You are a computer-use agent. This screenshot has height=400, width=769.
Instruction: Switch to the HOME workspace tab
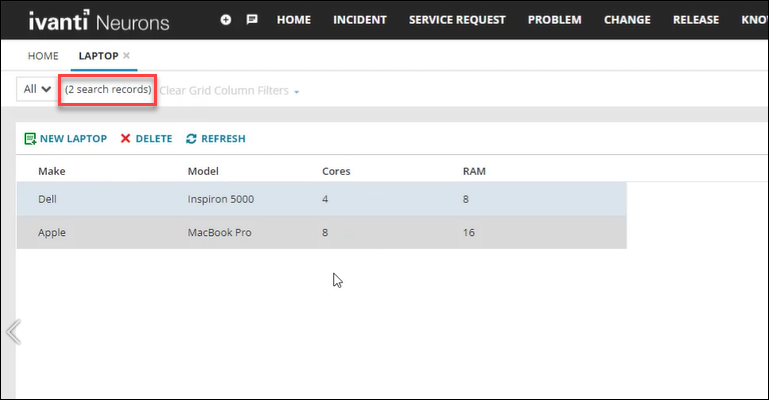(43, 56)
